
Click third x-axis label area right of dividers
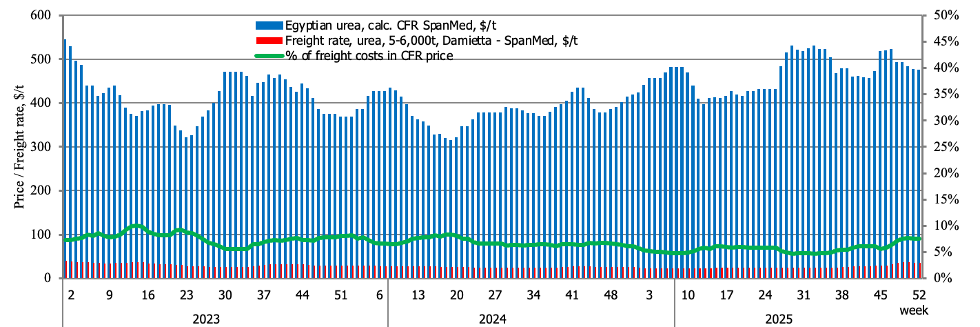click(798, 302)
